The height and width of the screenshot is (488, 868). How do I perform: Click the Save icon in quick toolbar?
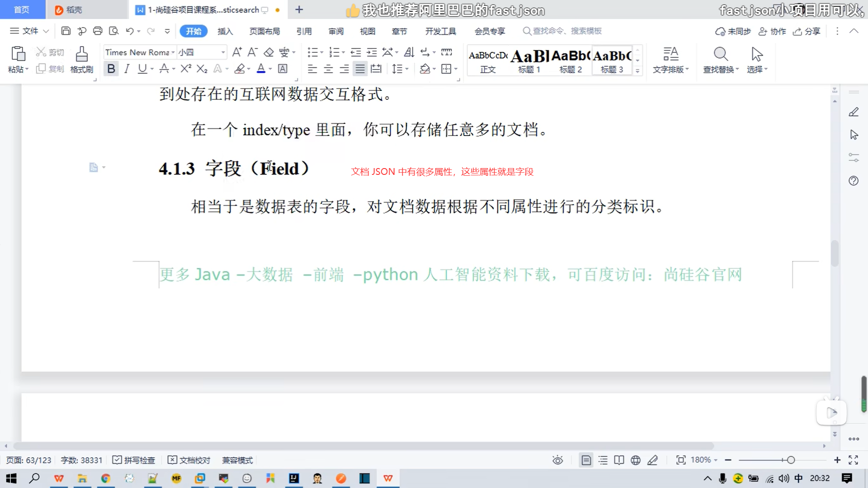coord(66,31)
